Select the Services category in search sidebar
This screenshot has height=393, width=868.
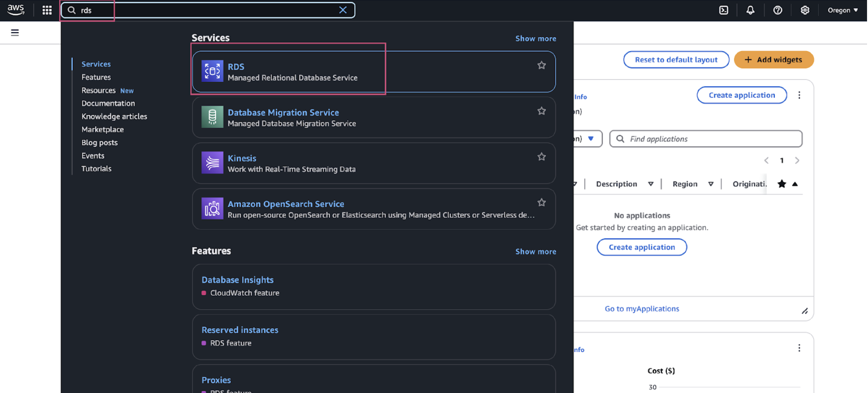click(x=96, y=64)
